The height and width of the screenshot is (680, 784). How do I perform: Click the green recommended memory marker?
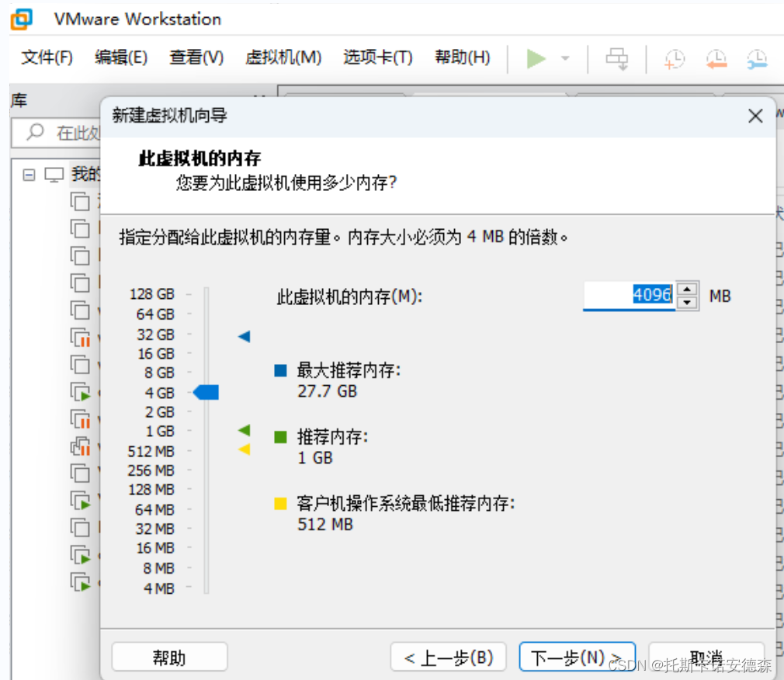tap(244, 430)
